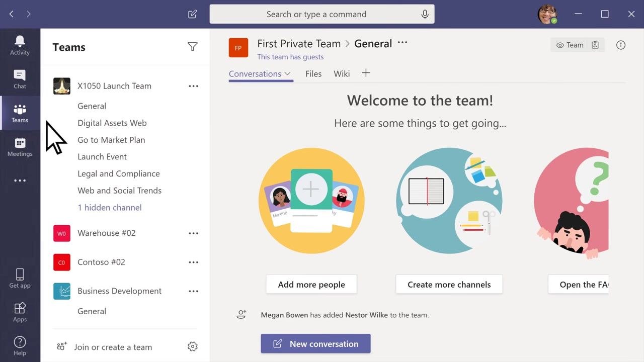Click the org badge icon next to Team
This screenshot has width=644, height=362.
tap(595, 45)
